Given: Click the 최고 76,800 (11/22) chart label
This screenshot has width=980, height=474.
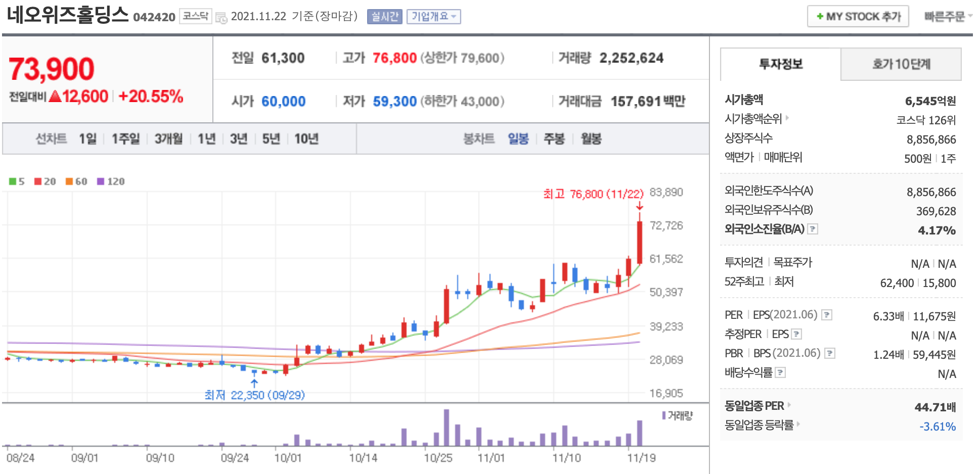Looking at the screenshot, I should point(593,194).
